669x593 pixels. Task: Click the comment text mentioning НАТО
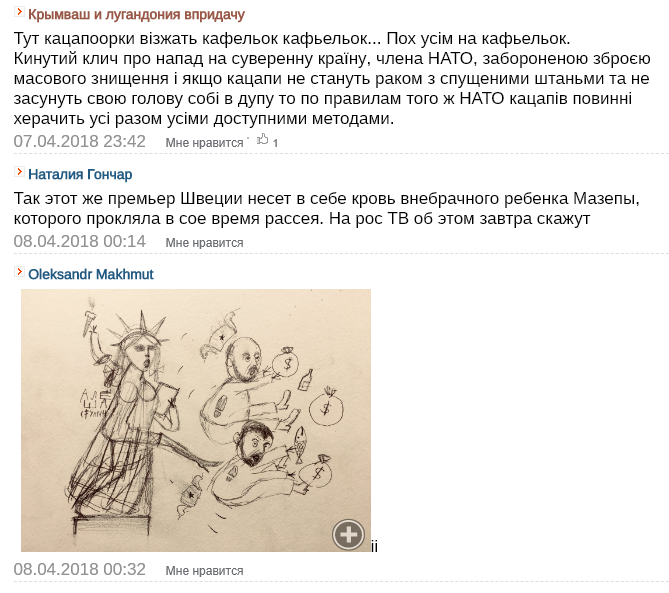pyautogui.click(x=332, y=78)
